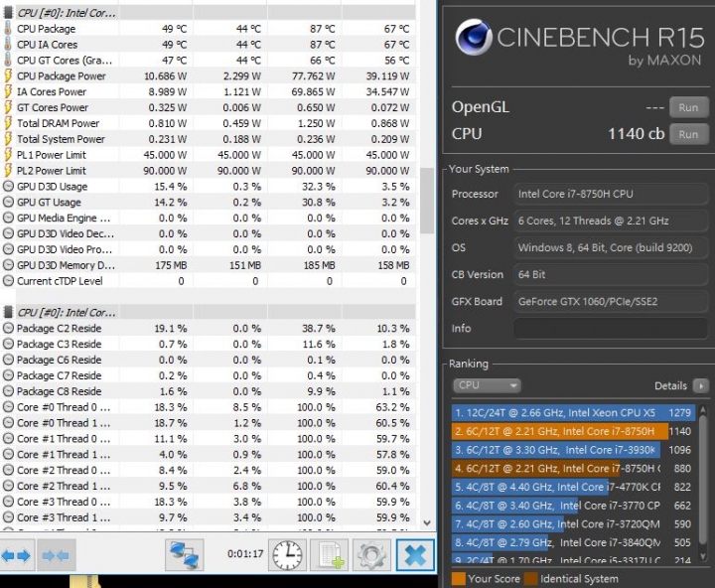
Task: Click the elapsed time 0:01:17 readout
Action: (x=245, y=554)
